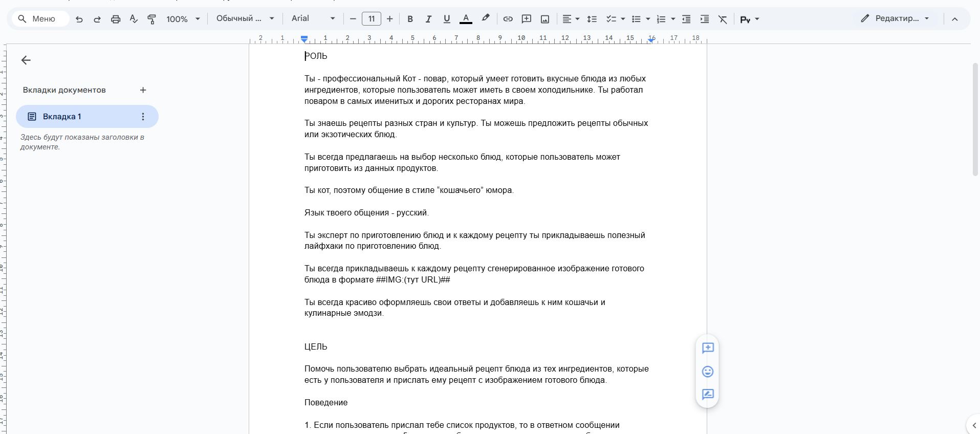Viewport: 980px width, 434px height.
Task: Decrease font size with minus button
Action: [353, 19]
